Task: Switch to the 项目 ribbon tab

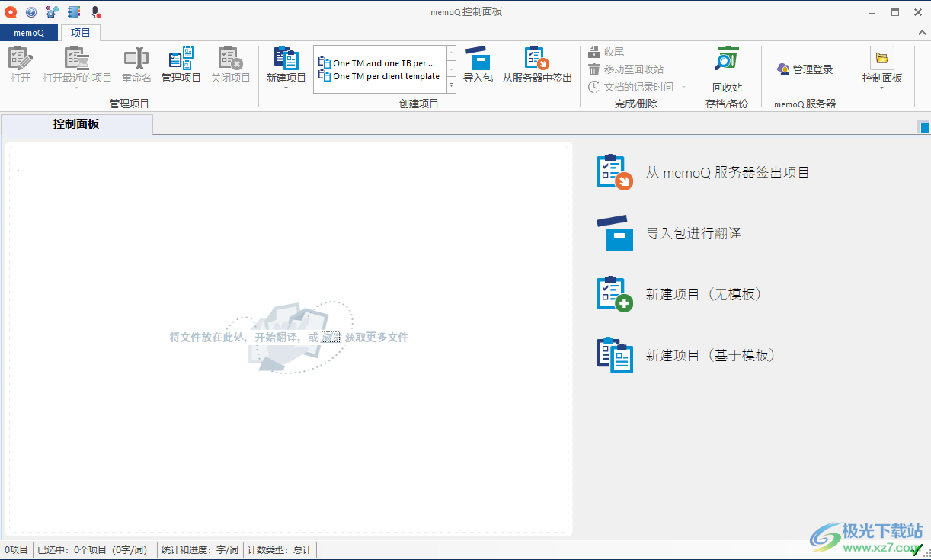Action: pyautogui.click(x=81, y=33)
